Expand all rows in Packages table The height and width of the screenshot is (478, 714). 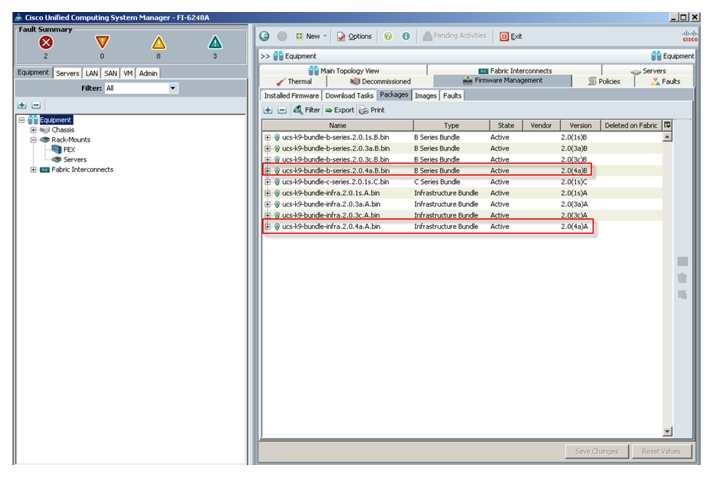point(268,110)
